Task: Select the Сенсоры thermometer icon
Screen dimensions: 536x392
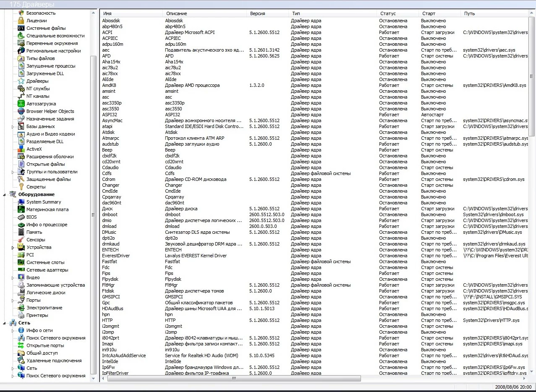Action: (x=21, y=240)
